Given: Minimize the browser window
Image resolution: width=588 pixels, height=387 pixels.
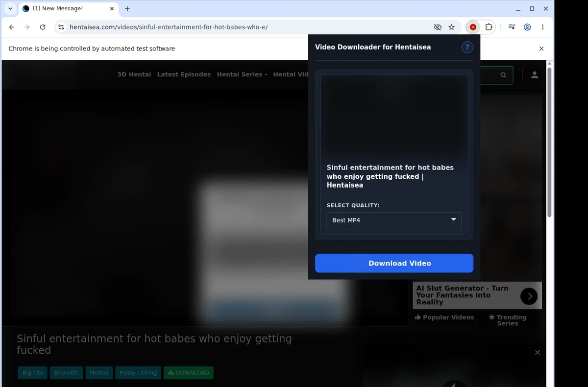Looking at the screenshot, I should (x=518, y=9).
